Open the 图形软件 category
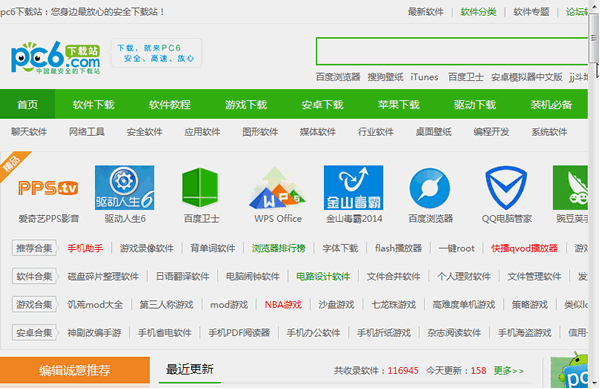This screenshot has height=389, width=600. click(260, 132)
